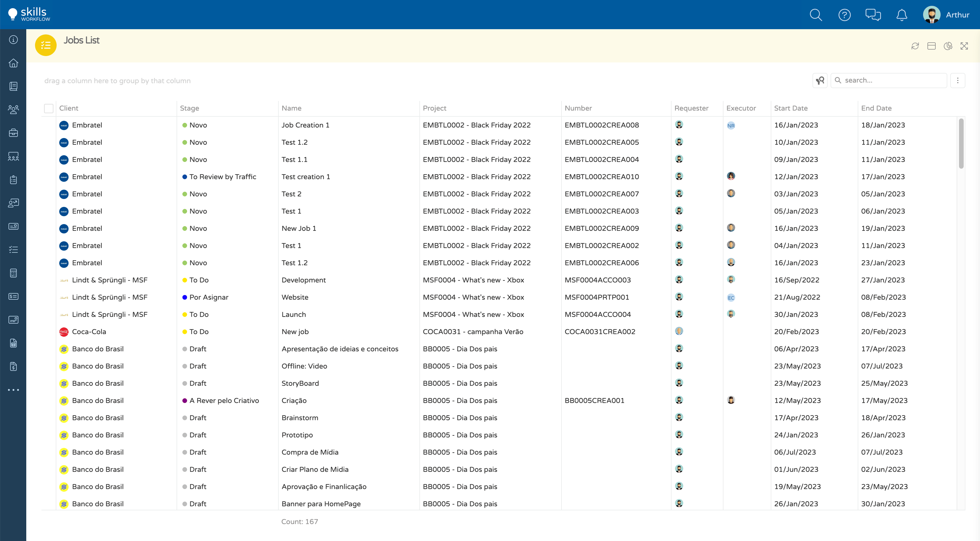Screen dimensions: 980x541
Task: Select the 'Development' job name
Action: click(304, 280)
